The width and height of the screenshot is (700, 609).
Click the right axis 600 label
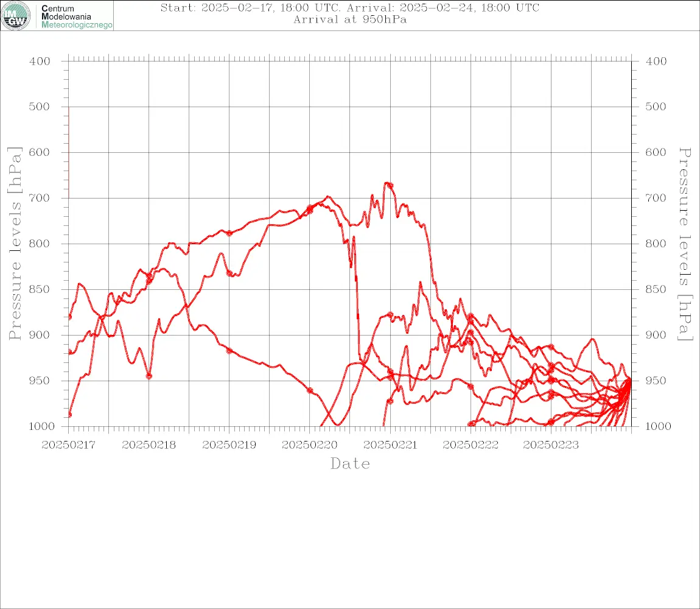[x=656, y=152]
